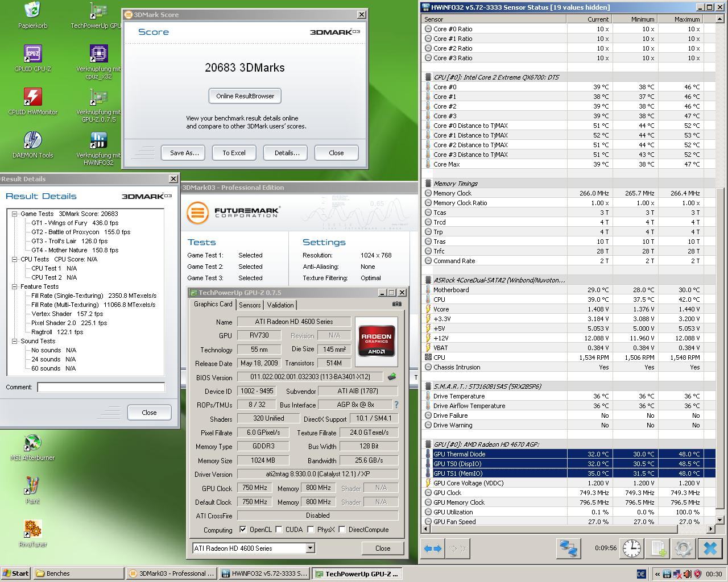Select the Graphics Card tab in GPU-Z
The height and width of the screenshot is (582, 728).
213,304
